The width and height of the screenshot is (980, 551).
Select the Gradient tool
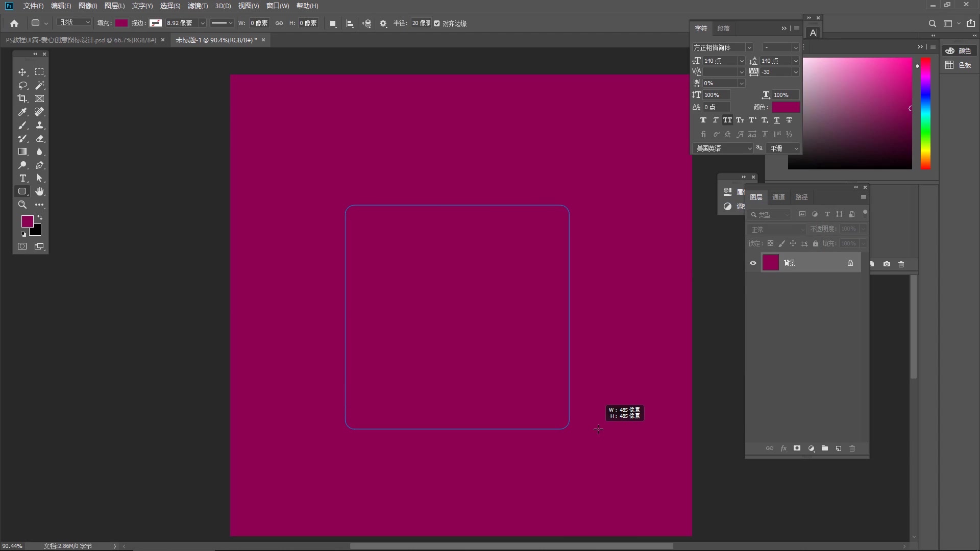pyautogui.click(x=22, y=152)
